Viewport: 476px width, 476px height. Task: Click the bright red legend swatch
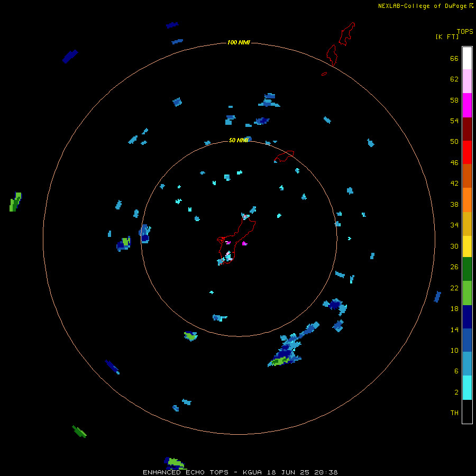pos(467,152)
